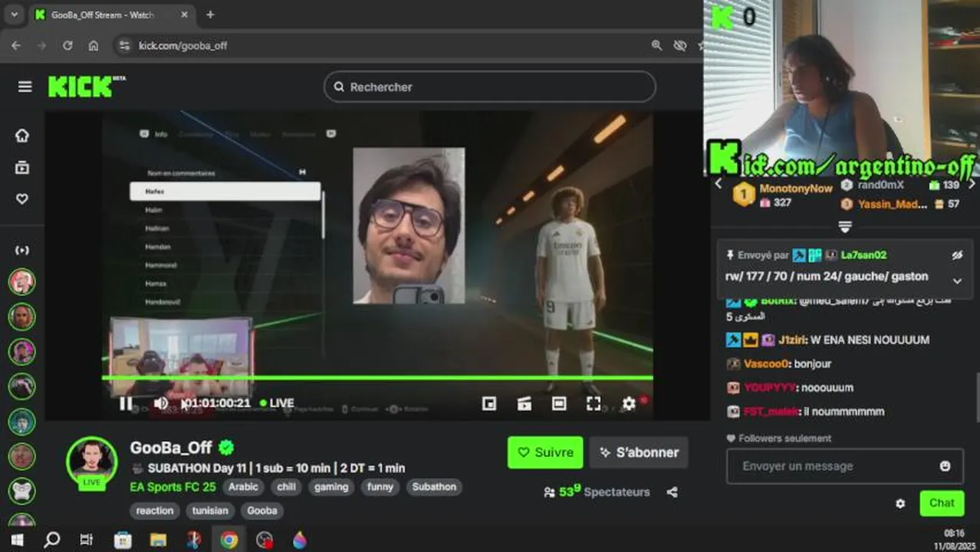Open the Windows Start menu

[x=17, y=540]
